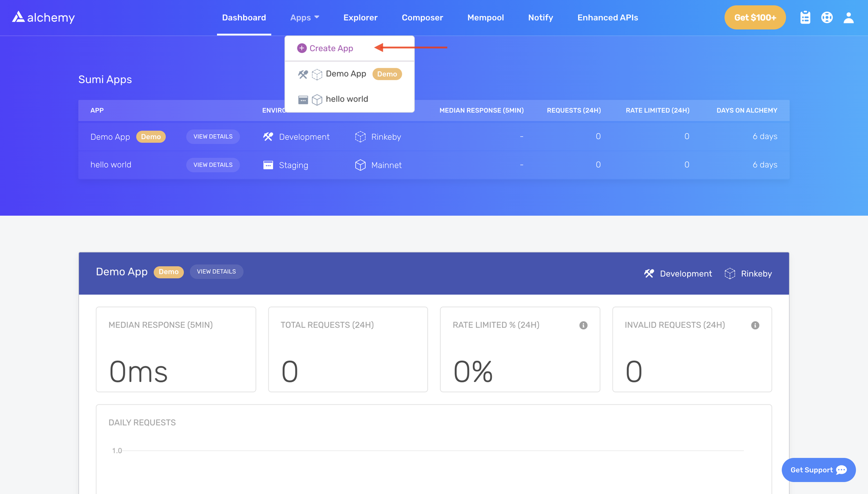
Task: Click Get $100+ promotional link
Action: (754, 17)
